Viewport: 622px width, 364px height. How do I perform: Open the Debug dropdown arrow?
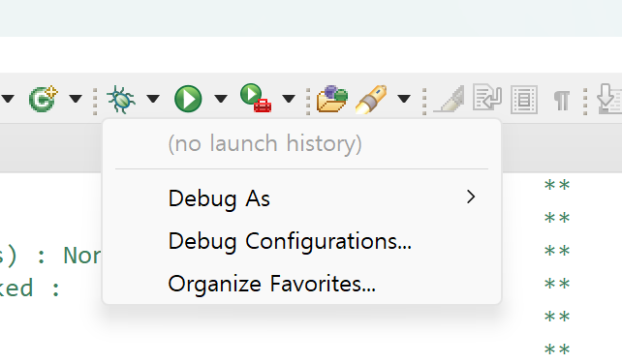click(x=153, y=99)
